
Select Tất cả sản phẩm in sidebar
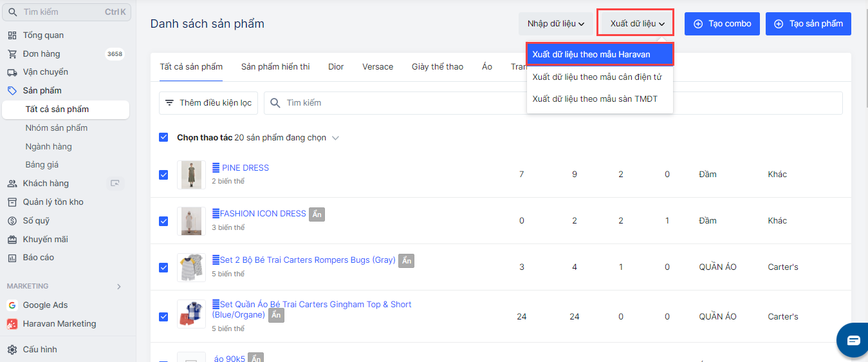[66, 110]
